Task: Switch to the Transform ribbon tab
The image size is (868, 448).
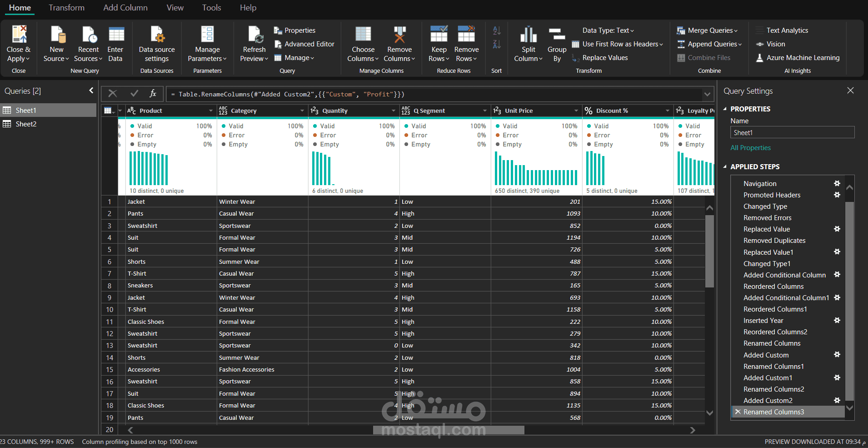Action: [66, 8]
